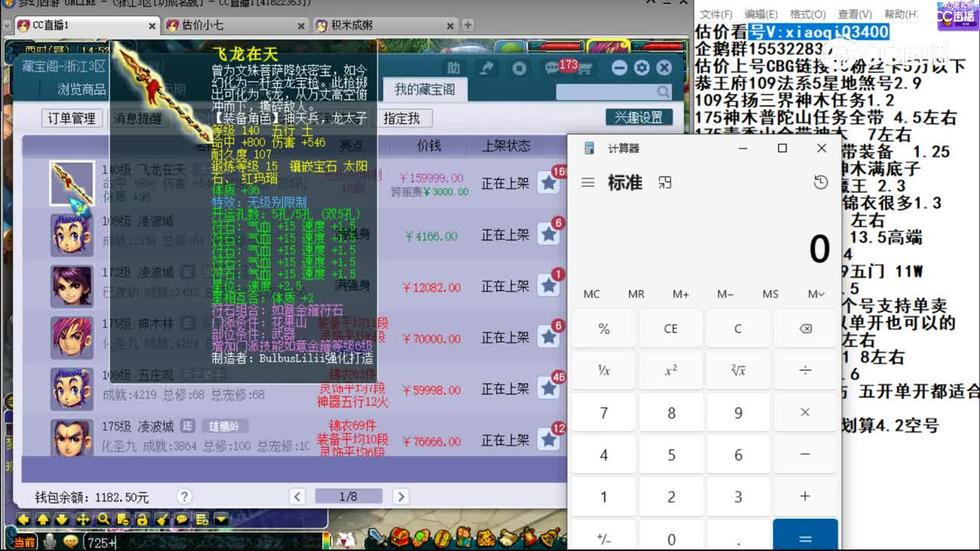The width and height of the screenshot is (980, 551).
Task: Click the 助 helper icon in 藏宝阁 header
Action: 453,68
